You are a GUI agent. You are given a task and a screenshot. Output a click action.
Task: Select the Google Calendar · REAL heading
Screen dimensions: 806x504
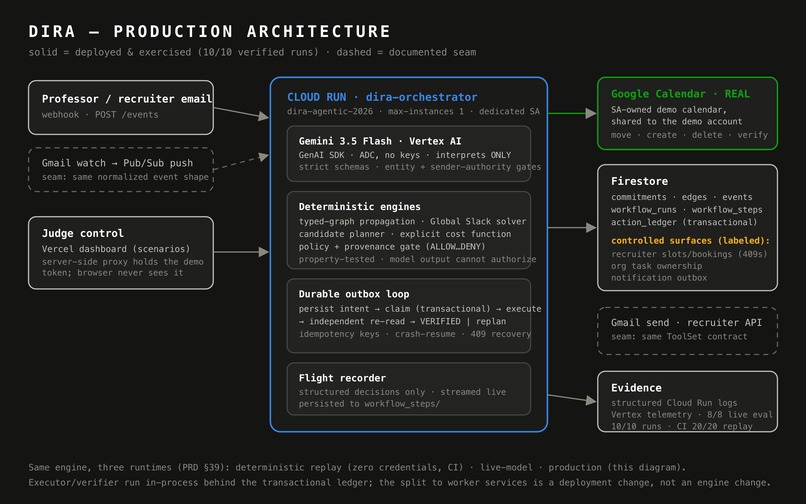[681, 94]
